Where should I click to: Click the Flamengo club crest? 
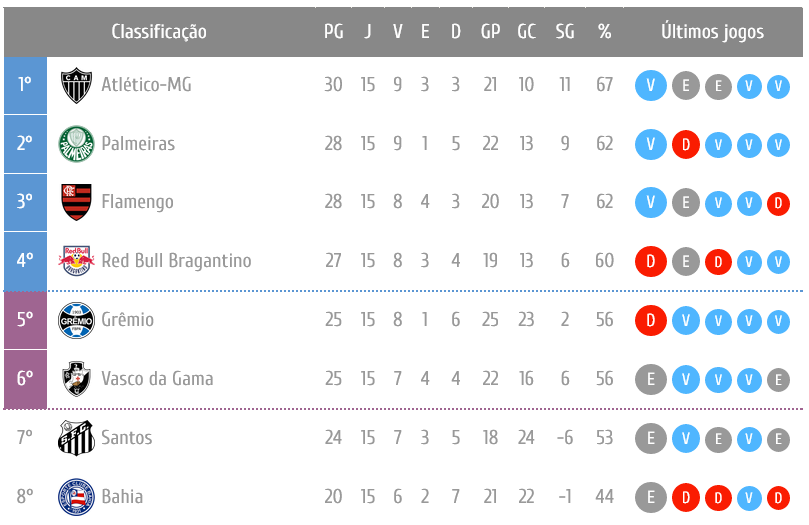pyautogui.click(x=76, y=202)
